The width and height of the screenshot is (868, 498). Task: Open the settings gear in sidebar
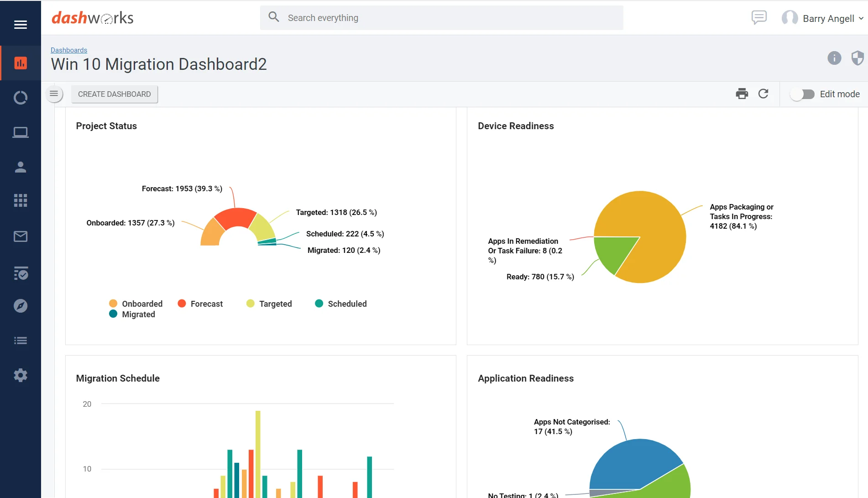pyautogui.click(x=21, y=375)
